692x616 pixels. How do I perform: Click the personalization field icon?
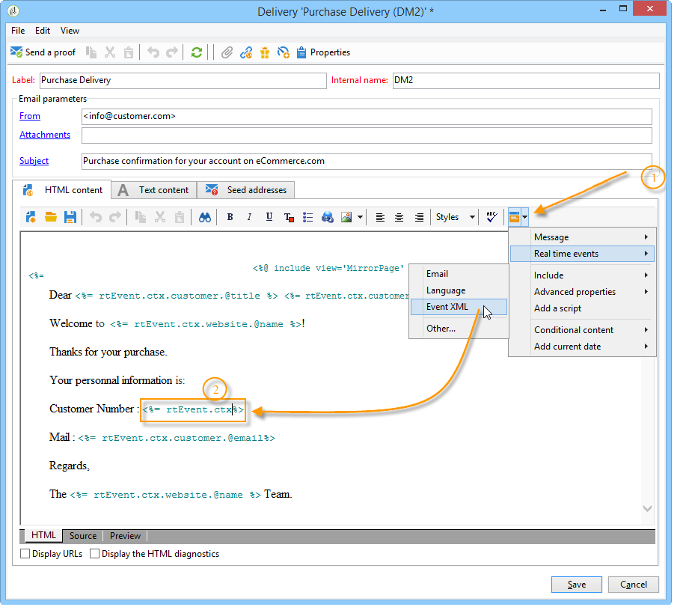[x=514, y=217]
